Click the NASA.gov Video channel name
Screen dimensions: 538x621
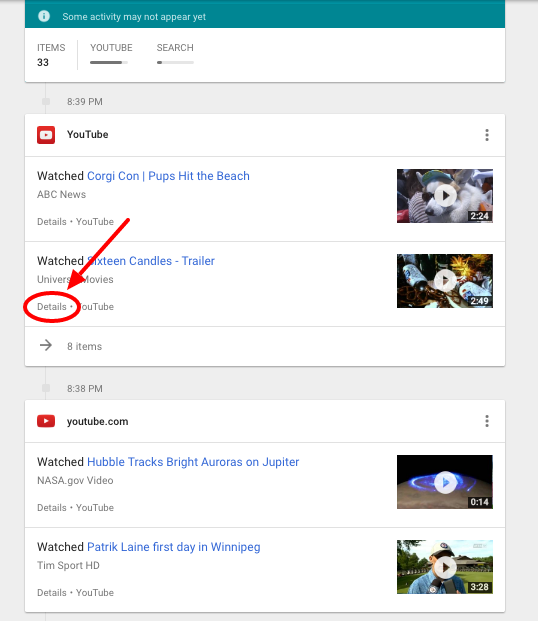pyautogui.click(x=75, y=480)
